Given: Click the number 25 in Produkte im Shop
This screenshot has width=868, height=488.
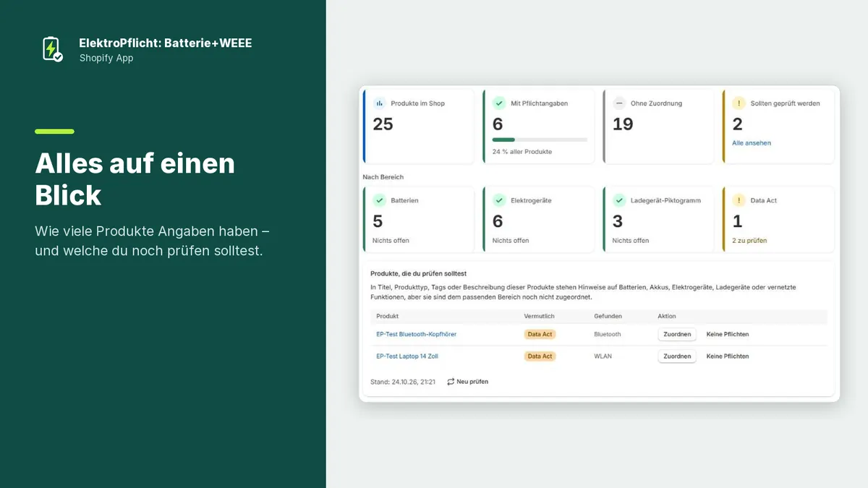Looking at the screenshot, I should click(383, 124).
